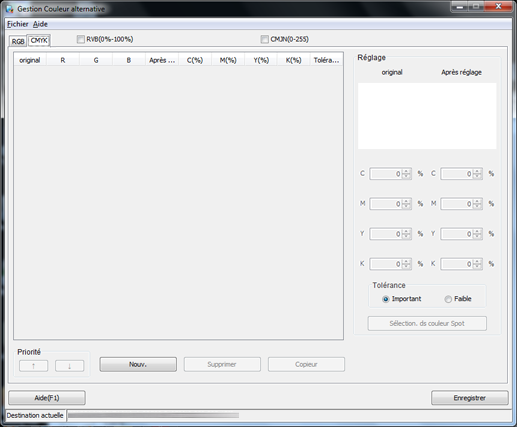The image size is (517, 427).
Task: Click the original C value field
Action: click(x=386, y=174)
